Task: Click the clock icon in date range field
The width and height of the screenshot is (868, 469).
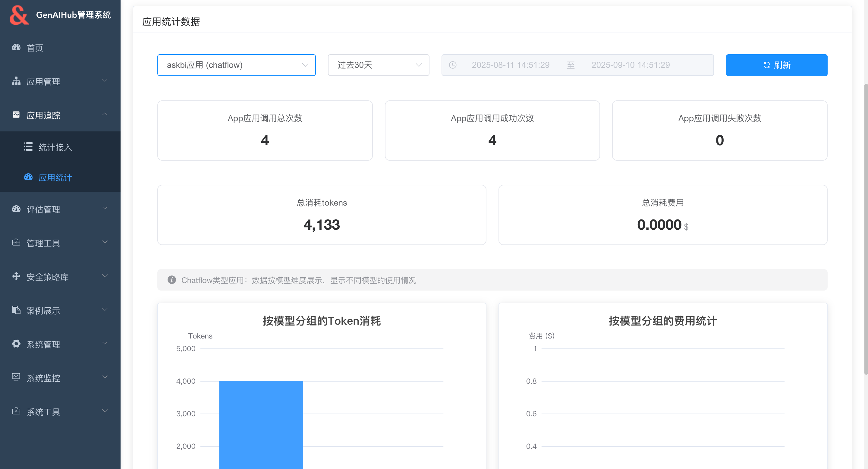Action: pyautogui.click(x=453, y=65)
